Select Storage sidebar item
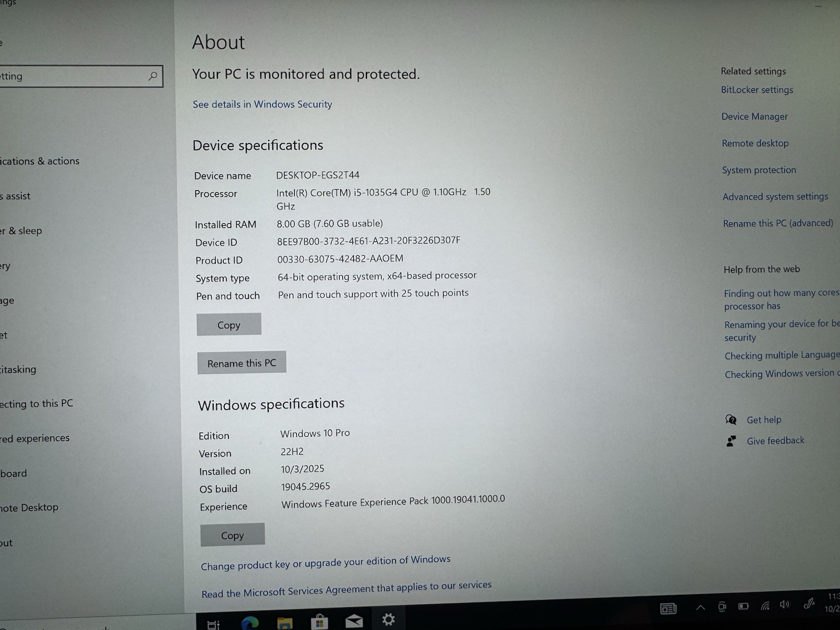 click(x=7, y=301)
